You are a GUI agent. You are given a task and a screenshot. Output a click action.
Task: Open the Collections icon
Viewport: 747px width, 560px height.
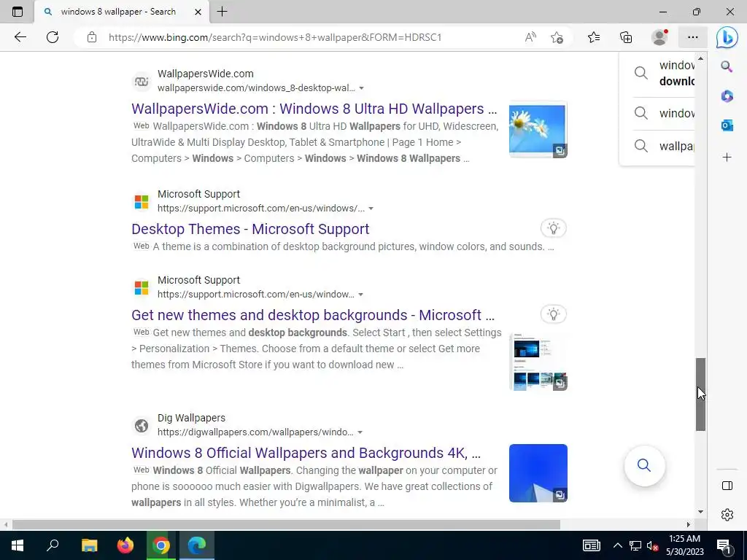click(626, 37)
